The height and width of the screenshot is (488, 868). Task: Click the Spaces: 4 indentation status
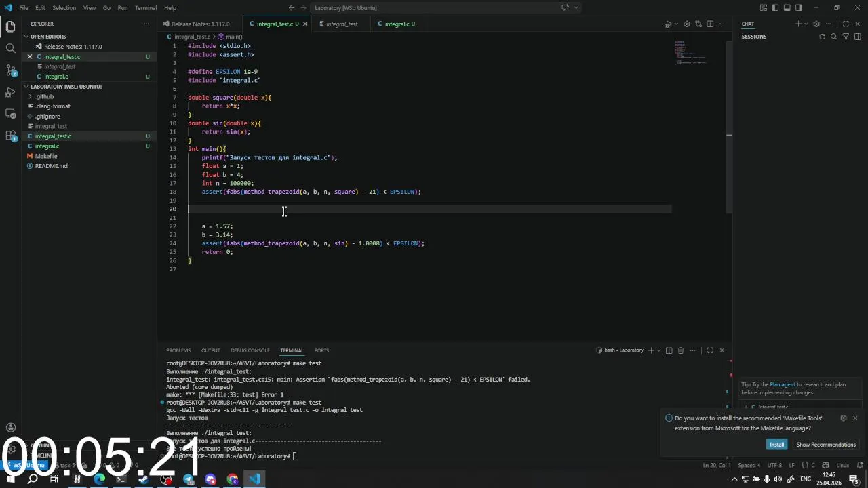tap(749, 465)
